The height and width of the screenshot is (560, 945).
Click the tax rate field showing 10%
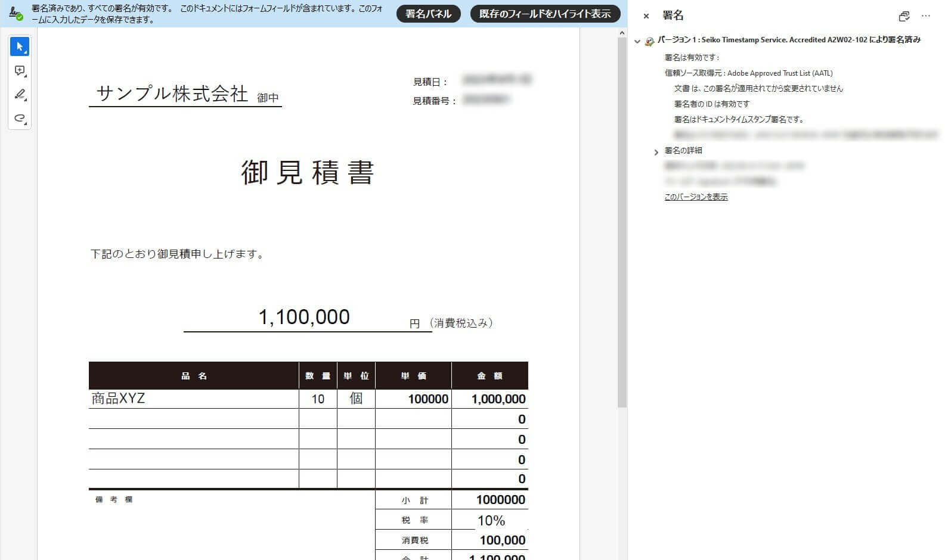click(490, 520)
